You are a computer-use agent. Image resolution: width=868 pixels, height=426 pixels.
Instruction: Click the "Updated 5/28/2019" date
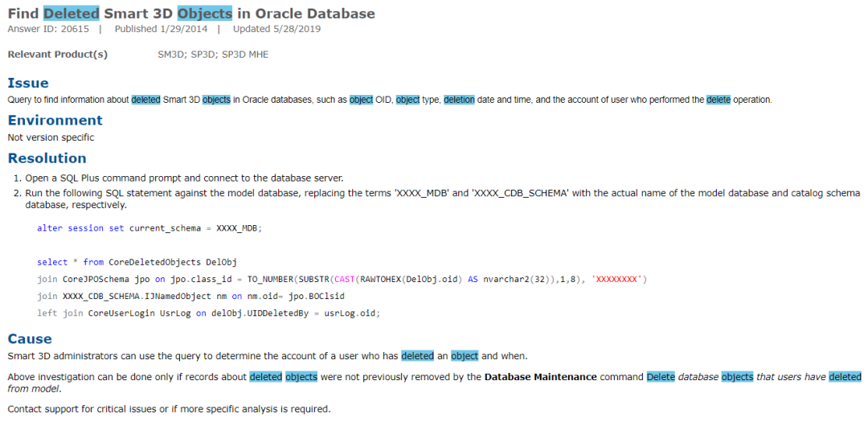(276, 30)
